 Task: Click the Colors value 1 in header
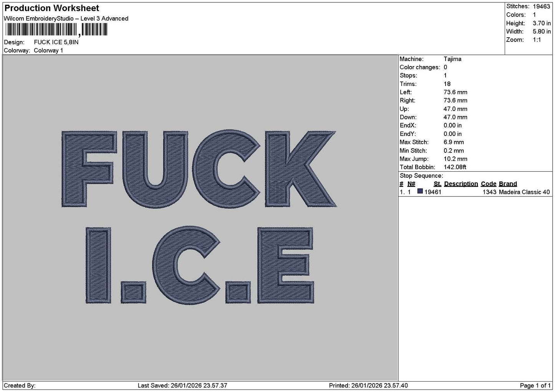tap(534, 15)
